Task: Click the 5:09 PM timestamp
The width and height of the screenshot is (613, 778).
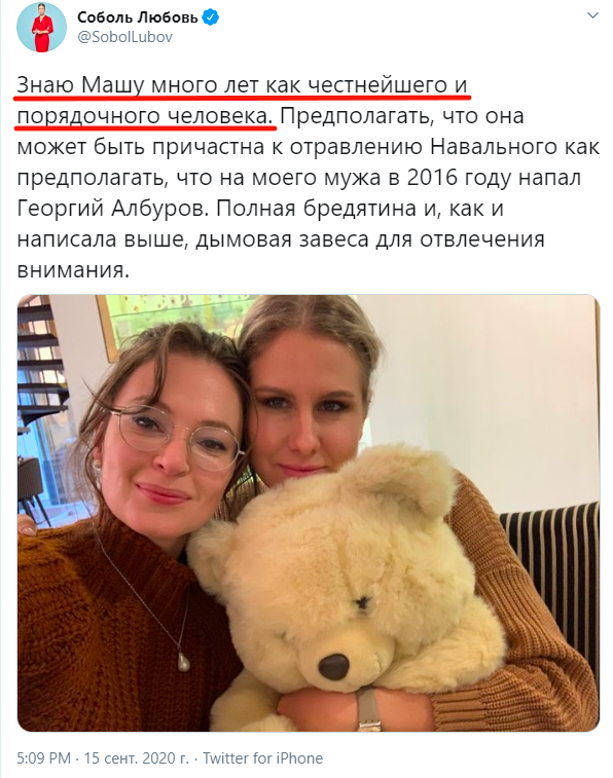Action: point(44,758)
